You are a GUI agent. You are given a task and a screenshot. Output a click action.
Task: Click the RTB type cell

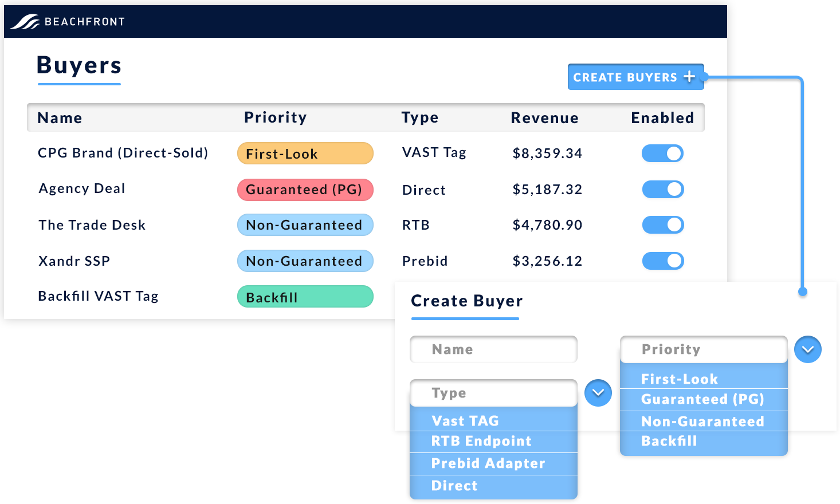[x=415, y=225]
